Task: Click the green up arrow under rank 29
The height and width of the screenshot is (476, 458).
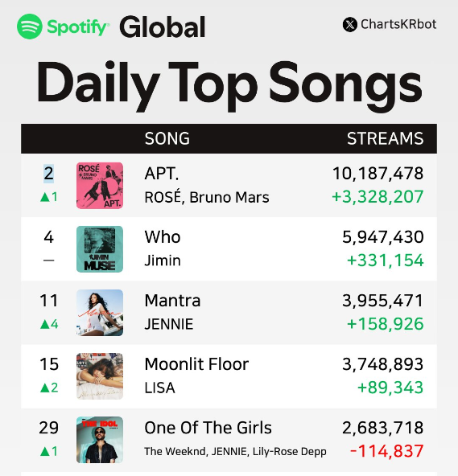Action: coord(45,452)
